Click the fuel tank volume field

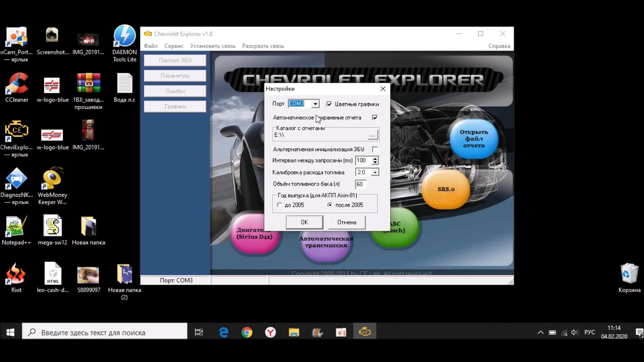(x=361, y=184)
